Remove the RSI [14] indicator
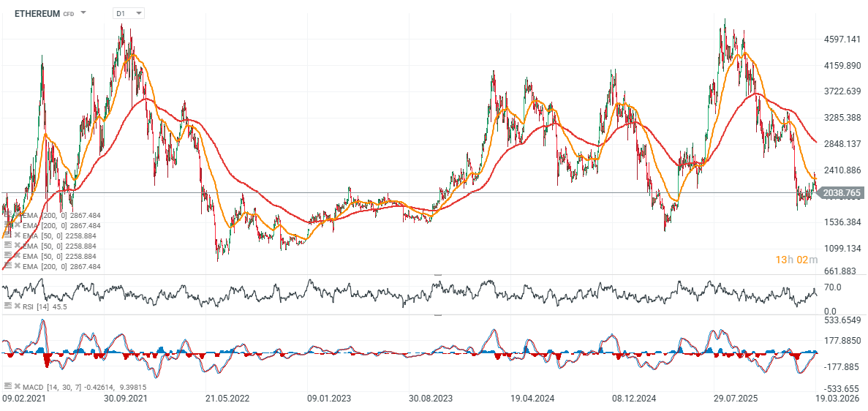 coord(17,306)
